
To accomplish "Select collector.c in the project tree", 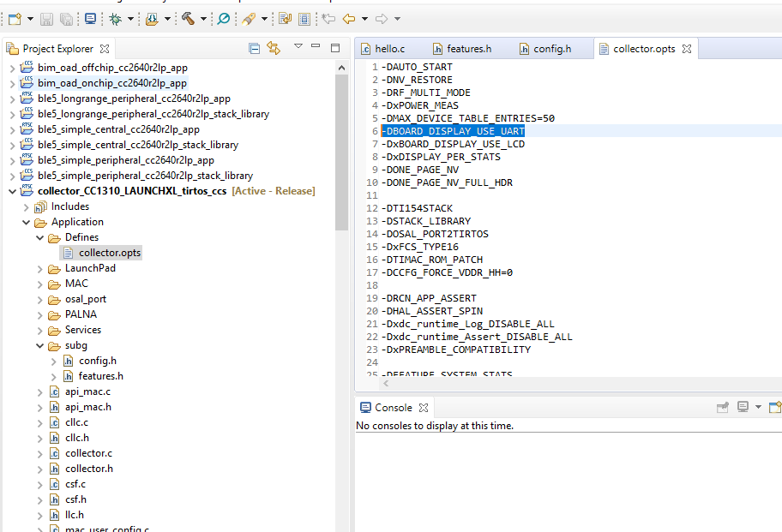I will click(x=88, y=453).
